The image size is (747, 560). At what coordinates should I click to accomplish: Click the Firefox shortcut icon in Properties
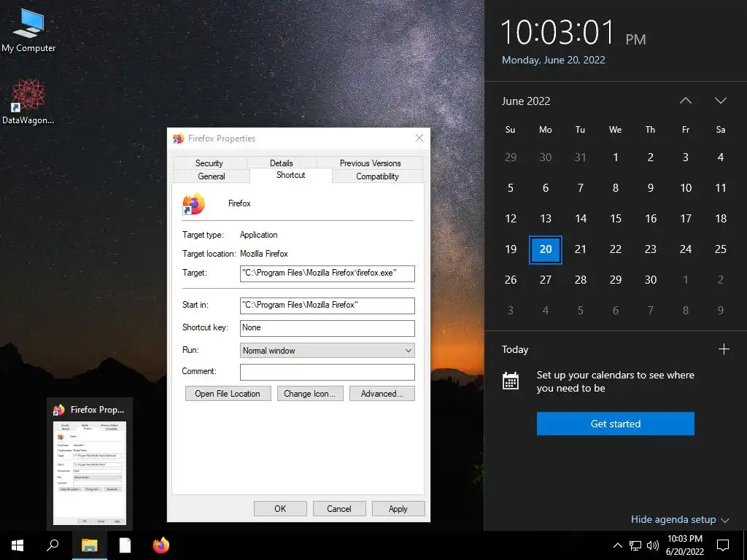point(193,204)
